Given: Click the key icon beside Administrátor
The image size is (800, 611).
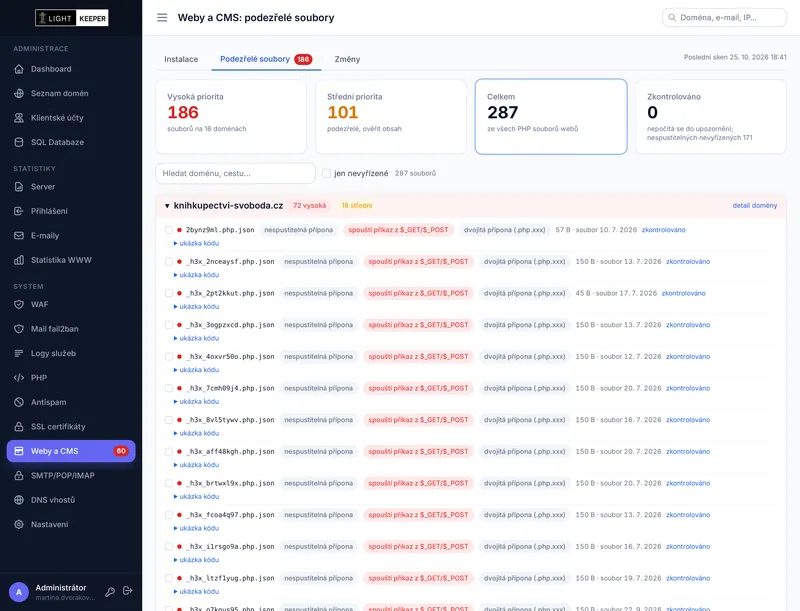Looking at the screenshot, I should (110, 592).
